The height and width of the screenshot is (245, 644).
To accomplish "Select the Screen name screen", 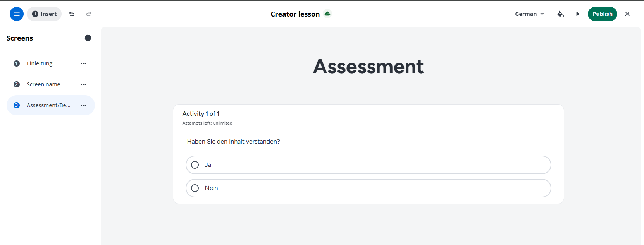I will tap(51, 84).
